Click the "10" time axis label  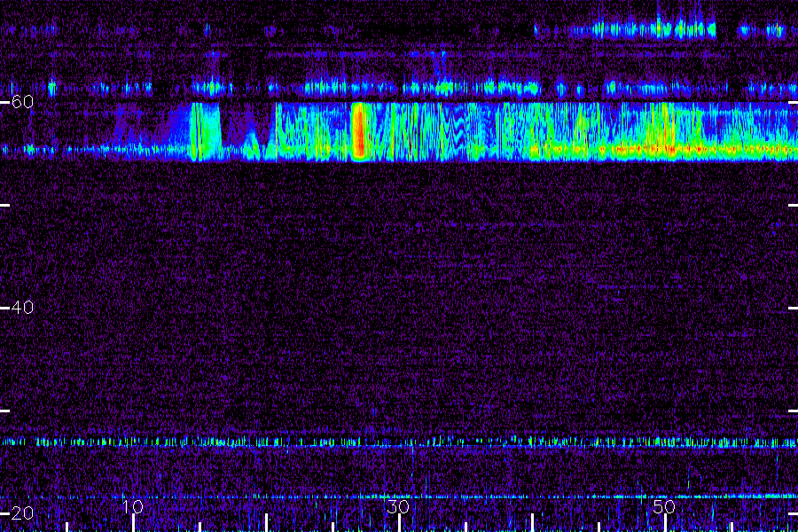click(x=133, y=506)
